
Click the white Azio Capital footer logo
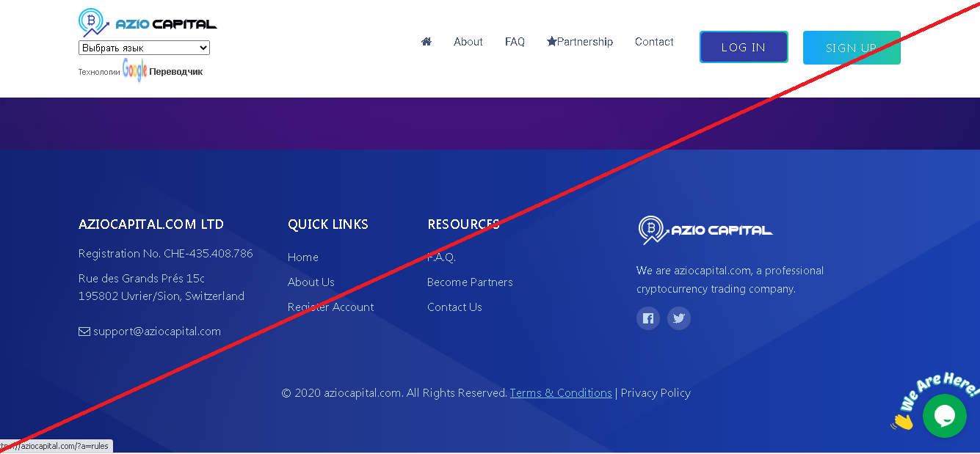coord(705,230)
